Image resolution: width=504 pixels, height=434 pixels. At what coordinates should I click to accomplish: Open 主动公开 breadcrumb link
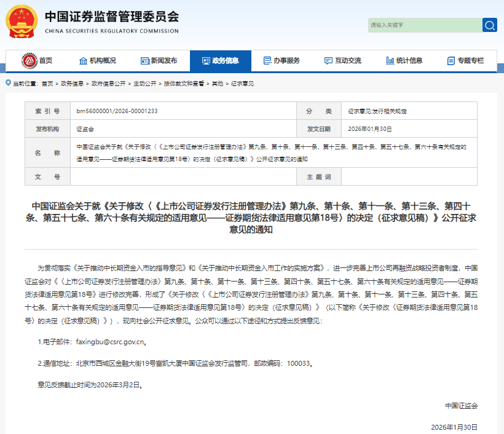144,83
